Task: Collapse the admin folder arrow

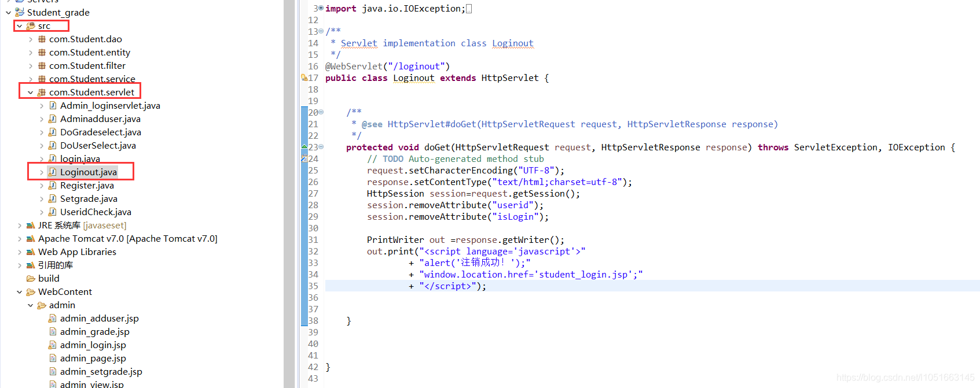Action: tap(31, 305)
